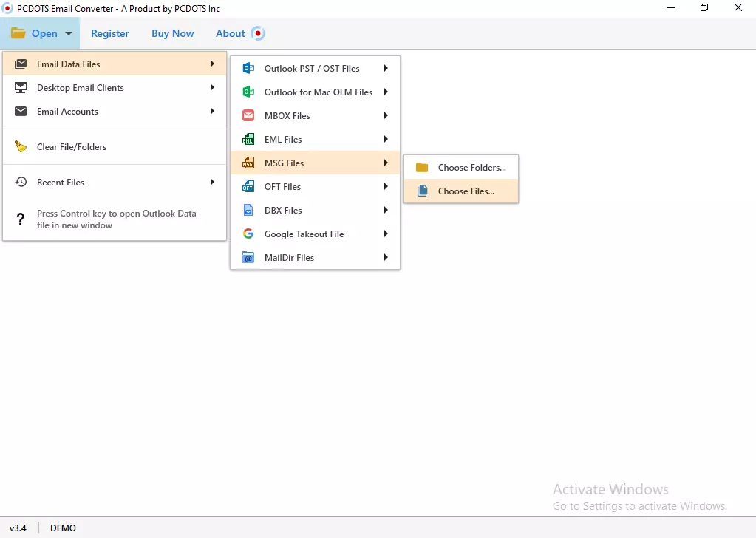
Task: Click the Outlook PST / OST icon
Action: pyautogui.click(x=248, y=68)
